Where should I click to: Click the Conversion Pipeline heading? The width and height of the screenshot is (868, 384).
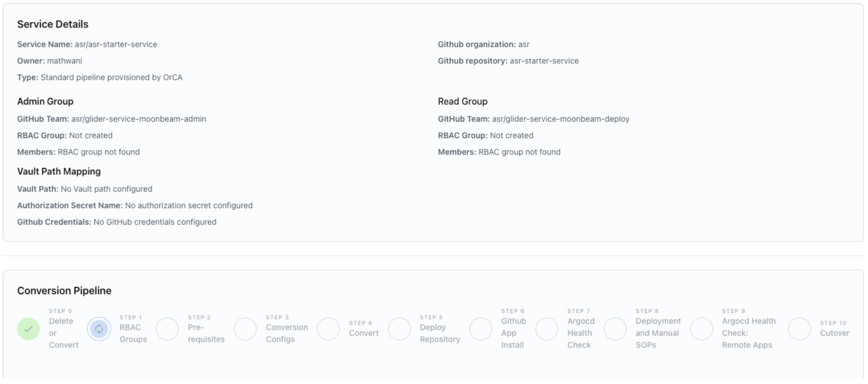pyautogui.click(x=64, y=291)
